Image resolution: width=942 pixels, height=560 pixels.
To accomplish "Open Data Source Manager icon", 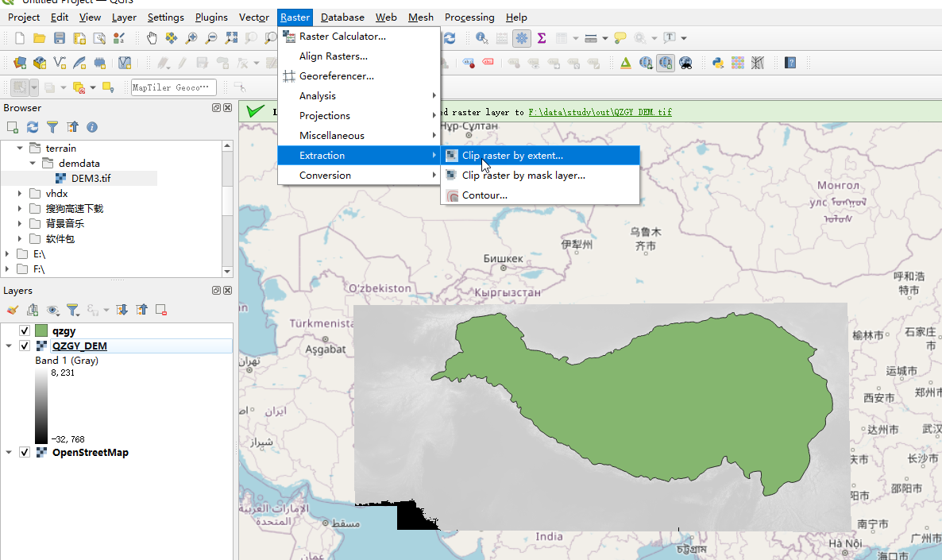I will pyautogui.click(x=20, y=63).
